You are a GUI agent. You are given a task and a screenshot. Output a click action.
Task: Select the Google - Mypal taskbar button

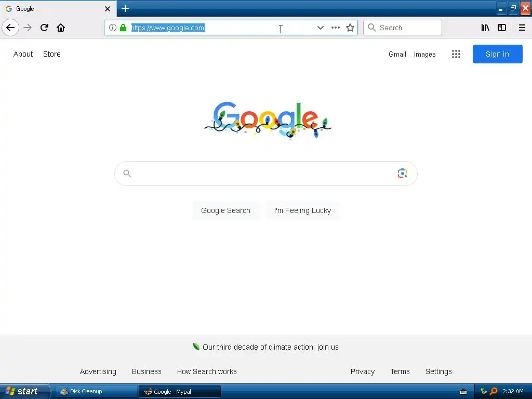(179, 392)
